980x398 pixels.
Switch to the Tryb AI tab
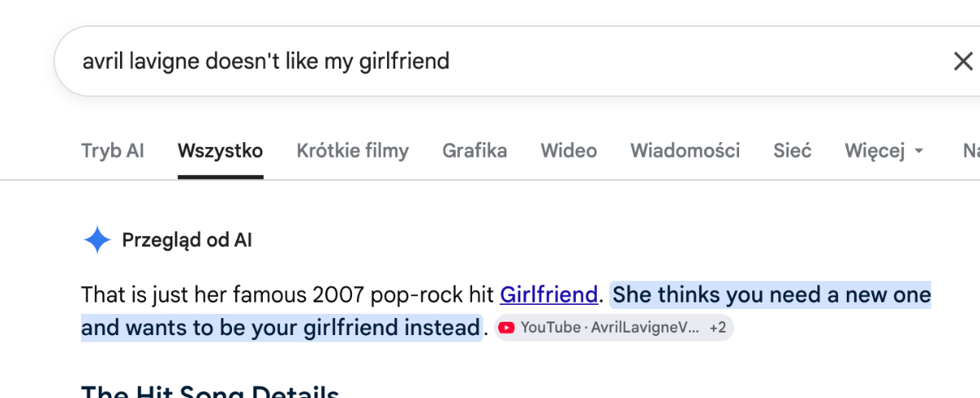(x=113, y=150)
